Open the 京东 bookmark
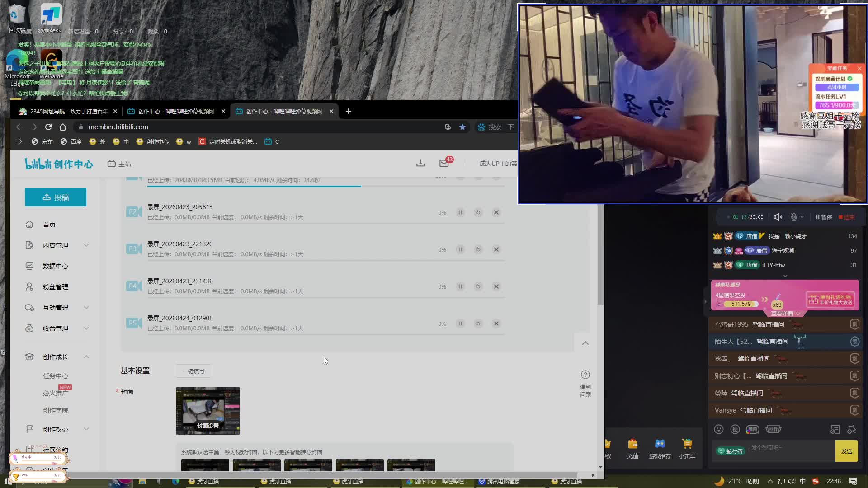Viewport: 868px width, 488px height. click(42, 142)
